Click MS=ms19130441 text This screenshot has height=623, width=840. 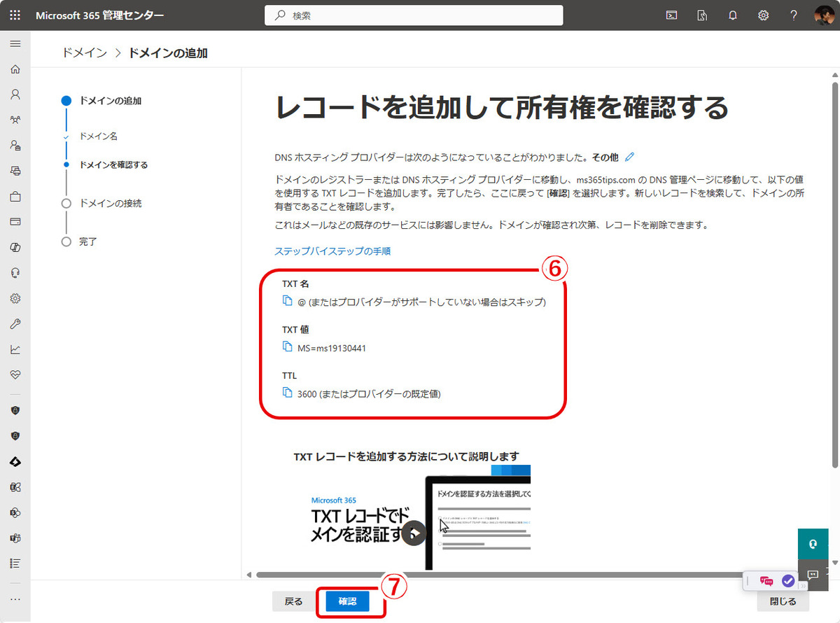pyautogui.click(x=332, y=347)
